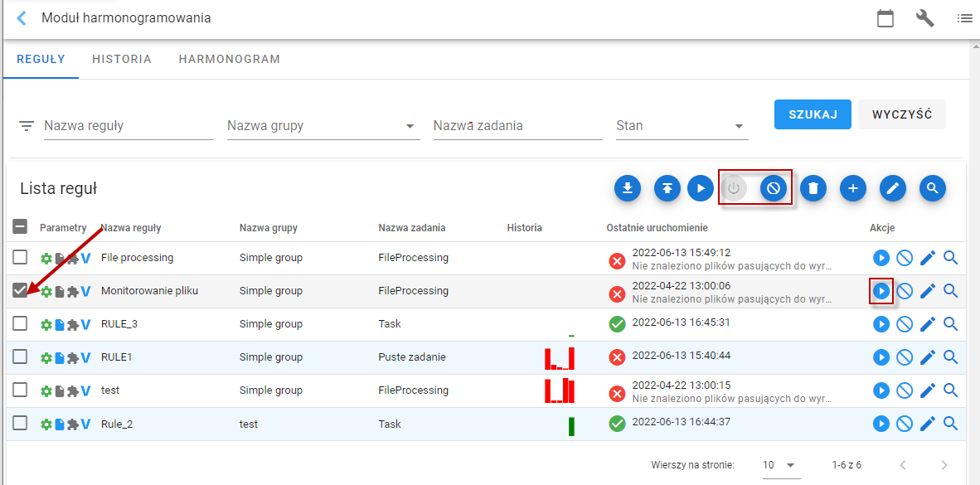The width and height of the screenshot is (980, 485).
Task: Switch to the HISTORIA tab
Action: [x=122, y=60]
